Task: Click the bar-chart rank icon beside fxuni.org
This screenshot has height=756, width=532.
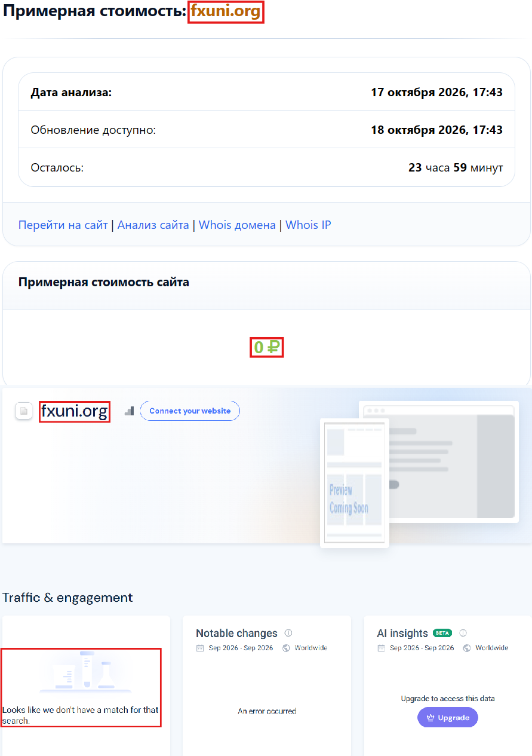Action: pyautogui.click(x=129, y=411)
